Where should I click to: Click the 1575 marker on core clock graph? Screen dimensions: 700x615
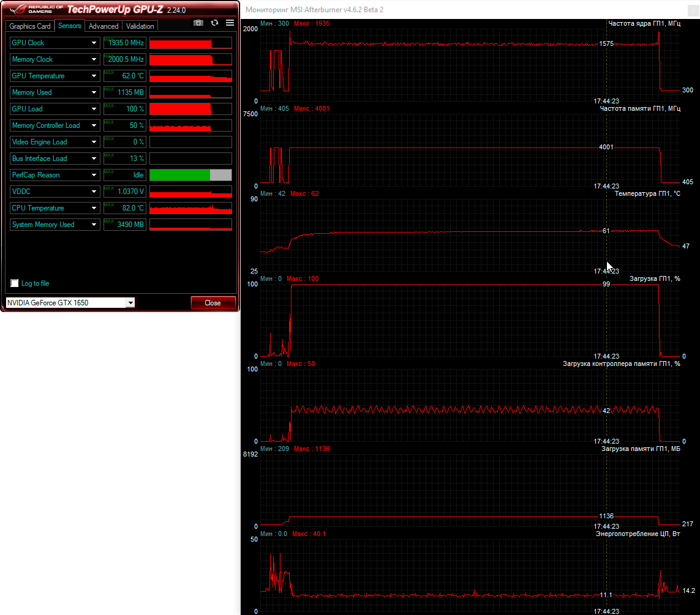click(x=606, y=43)
